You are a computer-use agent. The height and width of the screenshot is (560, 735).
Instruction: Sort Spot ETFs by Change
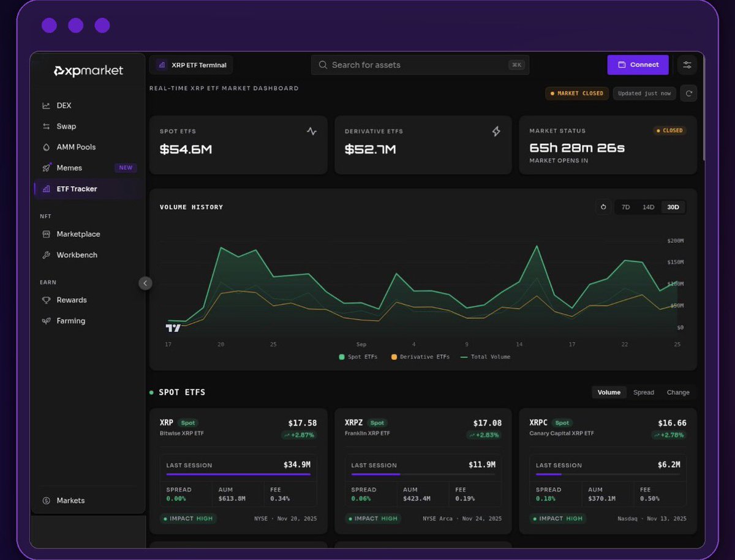click(x=678, y=392)
